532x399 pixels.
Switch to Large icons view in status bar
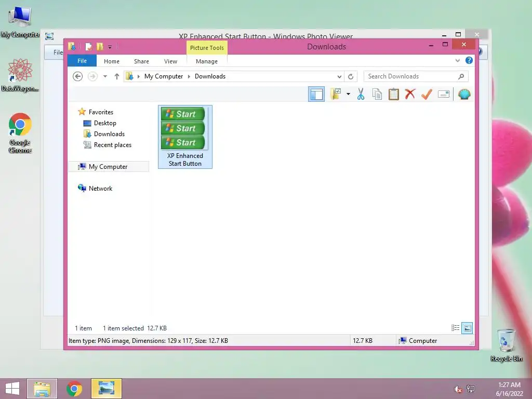tap(467, 328)
